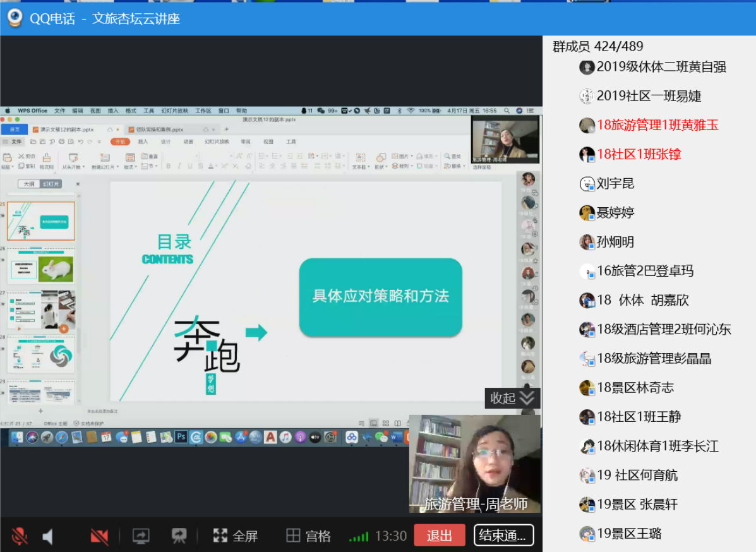The width and height of the screenshot is (756, 552).
Task: Click the red 退出 button
Action: [x=440, y=536]
